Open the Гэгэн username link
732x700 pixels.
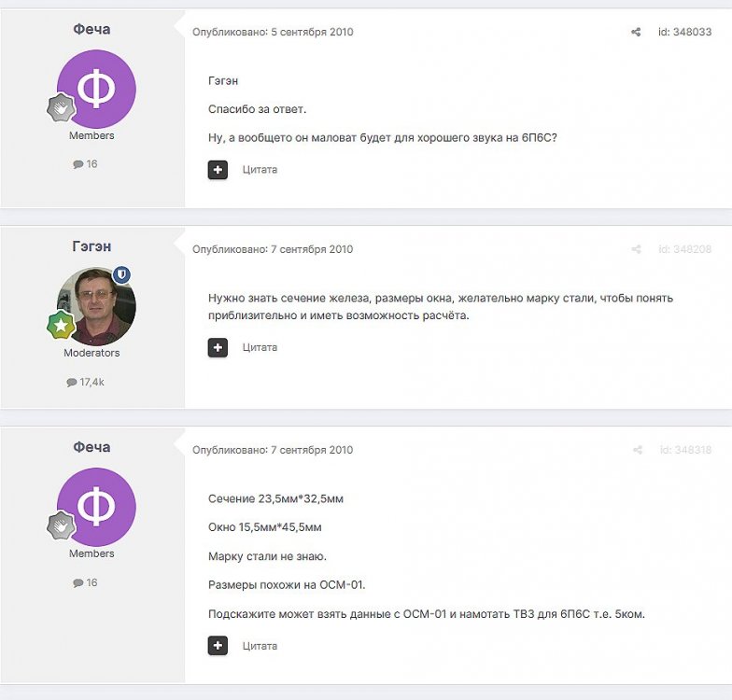click(91, 246)
